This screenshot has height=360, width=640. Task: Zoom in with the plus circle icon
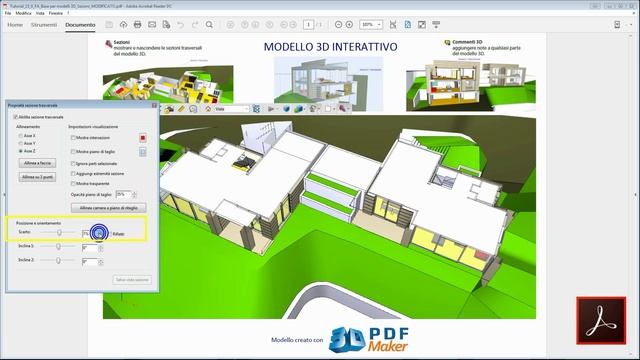tap(349, 24)
